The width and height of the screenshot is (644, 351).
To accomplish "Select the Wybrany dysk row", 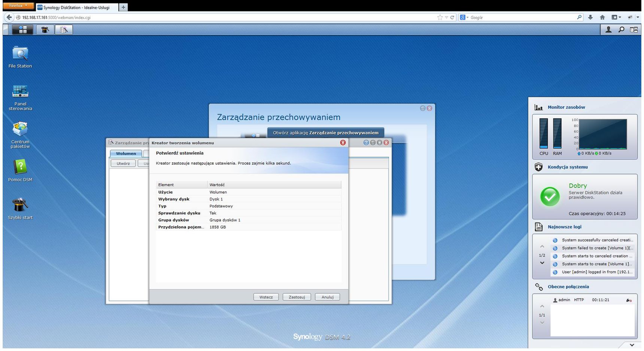I will [x=249, y=199].
